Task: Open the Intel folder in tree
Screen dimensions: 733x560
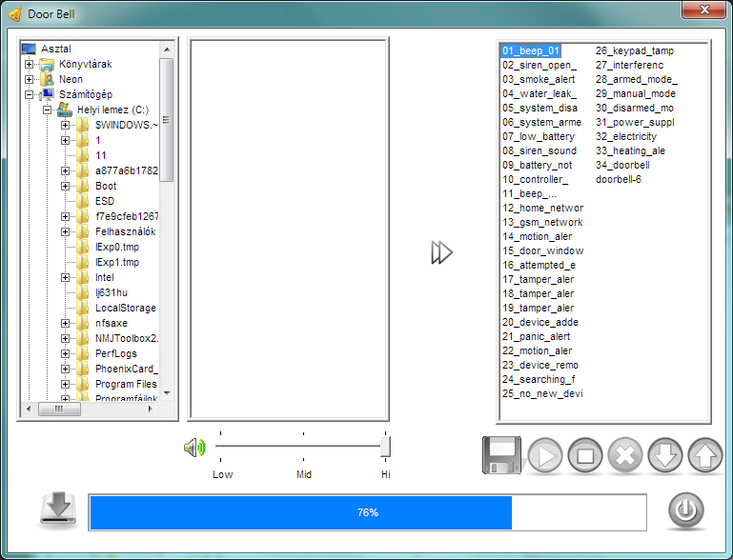Action: click(104, 277)
